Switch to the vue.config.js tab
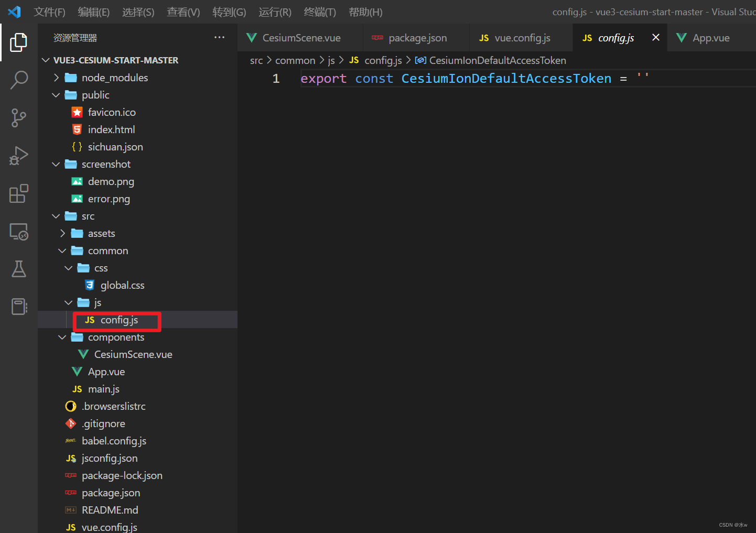The height and width of the screenshot is (533, 756). point(521,38)
